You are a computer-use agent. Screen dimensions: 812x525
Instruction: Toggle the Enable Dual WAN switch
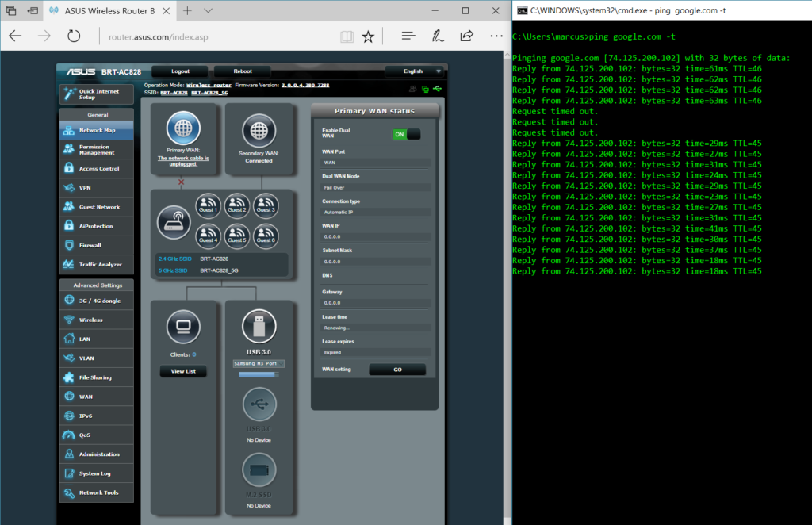click(406, 134)
